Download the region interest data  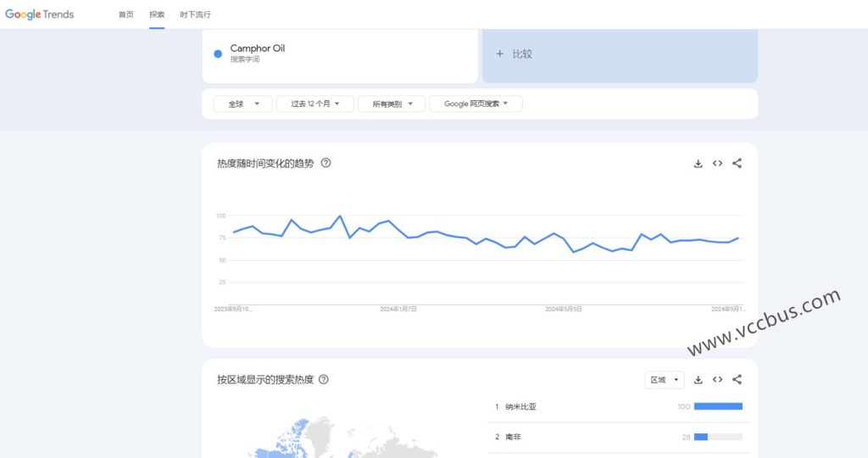click(x=698, y=380)
